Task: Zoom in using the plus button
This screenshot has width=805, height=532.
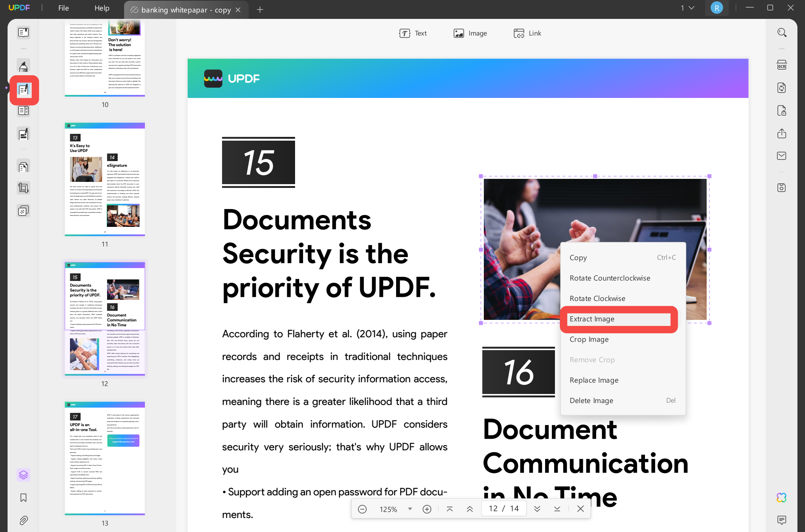Action: pos(427,509)
